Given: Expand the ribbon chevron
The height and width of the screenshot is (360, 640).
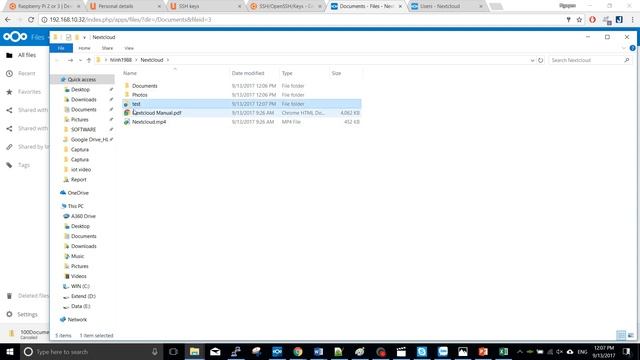Looking at the screenshot, I should tap(623, 48).
